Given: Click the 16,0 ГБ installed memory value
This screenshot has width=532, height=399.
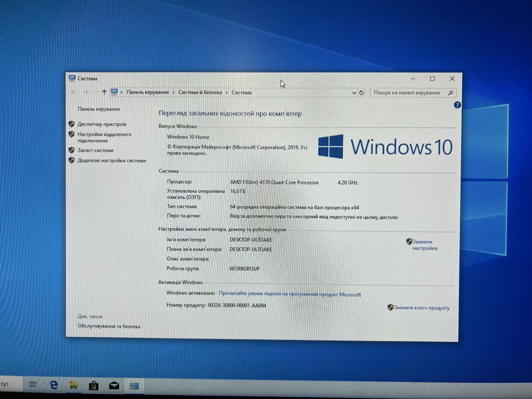Looking at the screenshot, I should coord(237,192).
